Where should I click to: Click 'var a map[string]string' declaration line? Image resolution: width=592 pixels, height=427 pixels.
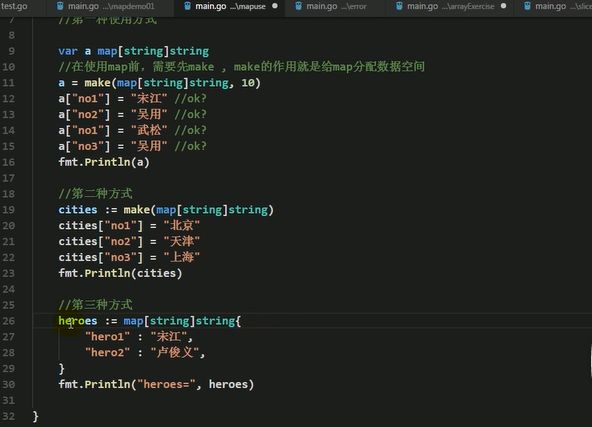pos(133,51)
